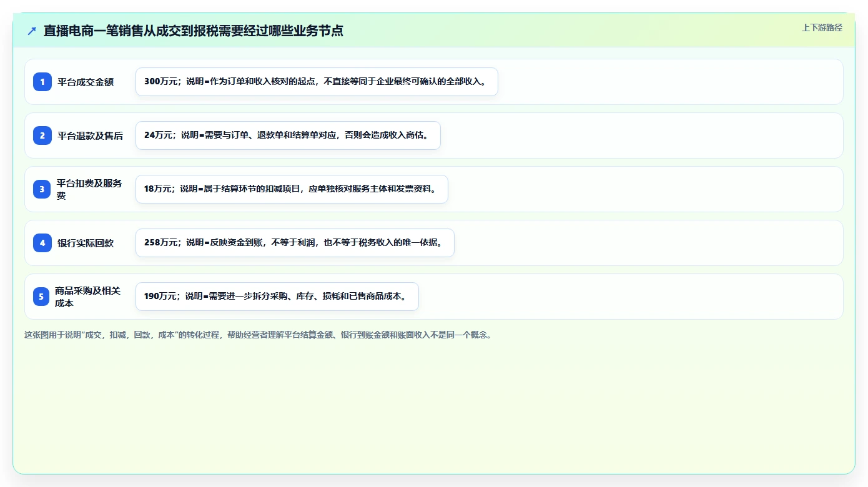Click the 190万元 description box
The height and width of the screenshot is (487, 868).
pos(277,297)
